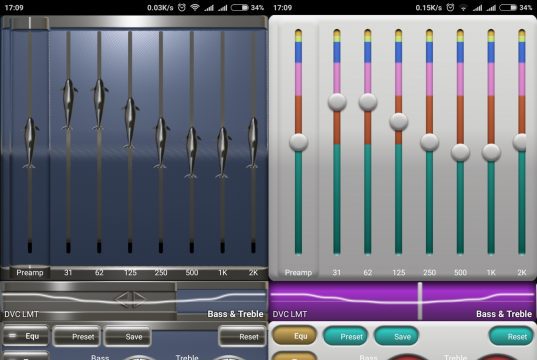Click the alarm icon in right status bar
This screenshot has height=360, width=537.
[x=450, y=7]
